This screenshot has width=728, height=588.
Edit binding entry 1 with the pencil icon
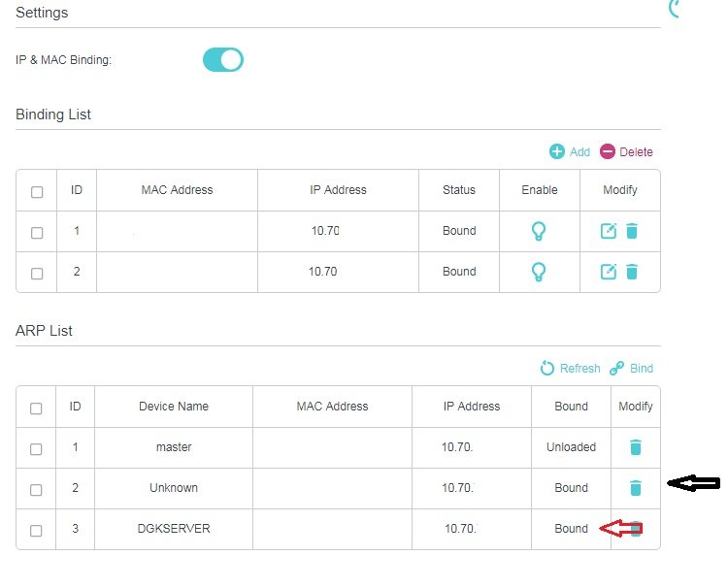tap(609, 231)
